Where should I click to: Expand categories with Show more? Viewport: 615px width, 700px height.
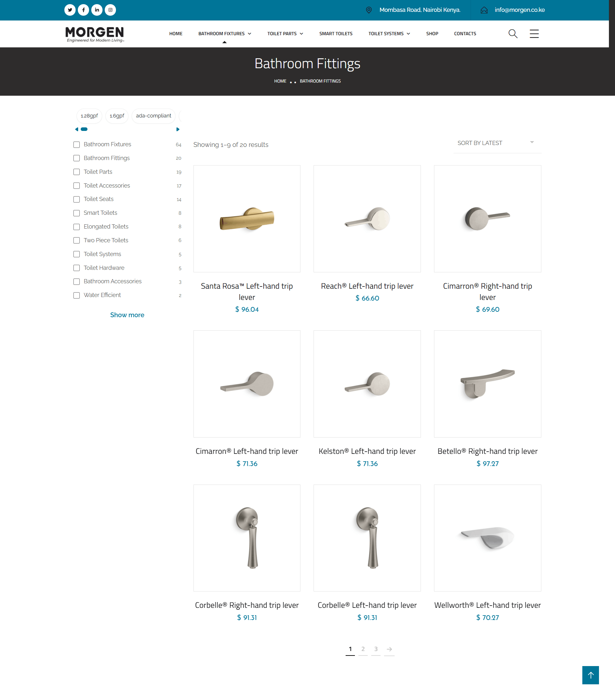(127, 315)
